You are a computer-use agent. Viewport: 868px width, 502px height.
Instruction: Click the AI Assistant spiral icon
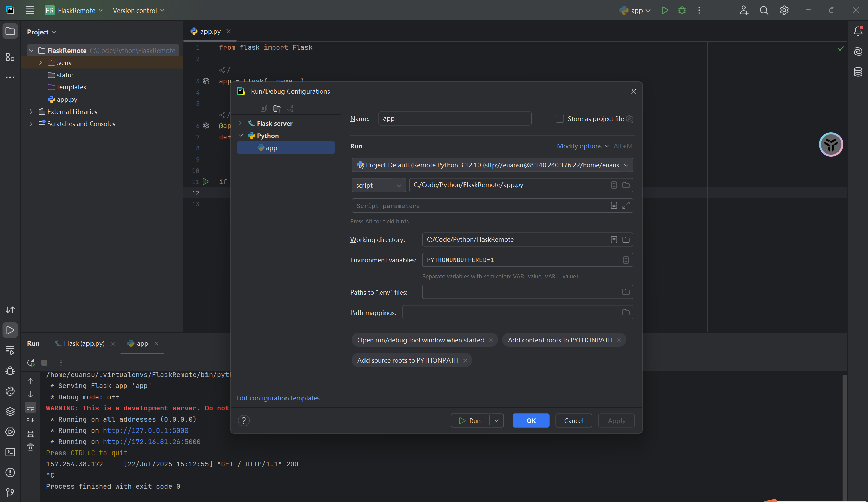pos(858,52)
